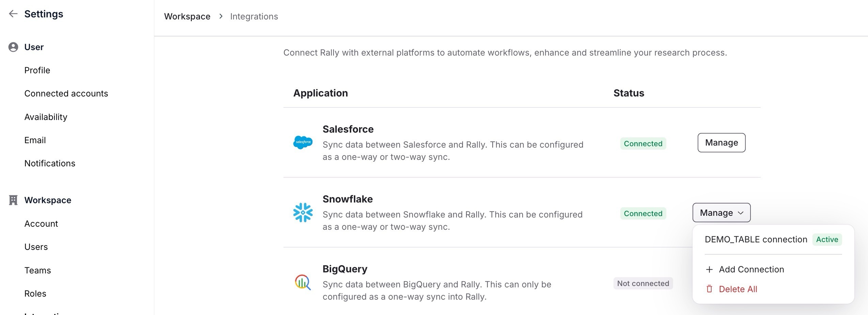The image size is (868, 315).
Task: Click the Snowflake logo icon
Action: coord(303,213)
